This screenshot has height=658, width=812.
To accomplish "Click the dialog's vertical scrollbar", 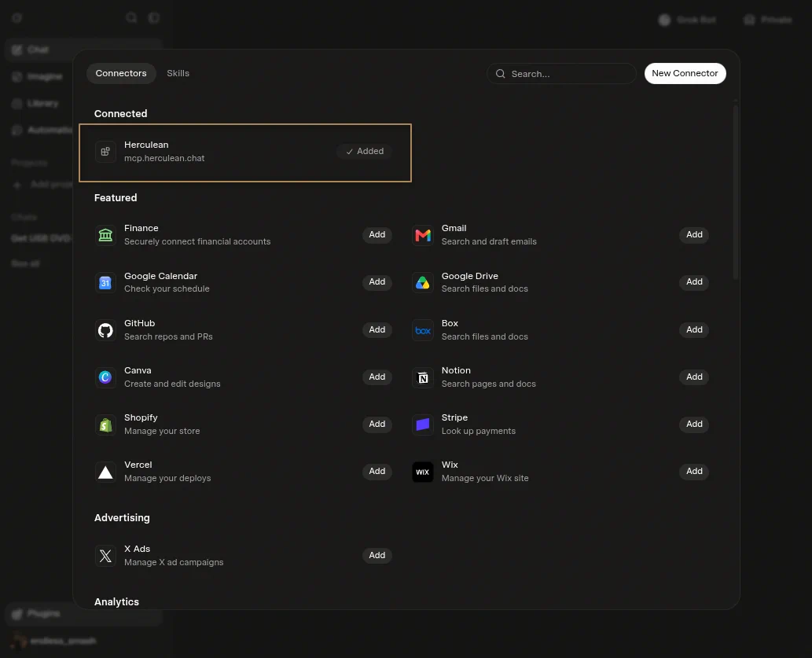I will coord(735,192).
